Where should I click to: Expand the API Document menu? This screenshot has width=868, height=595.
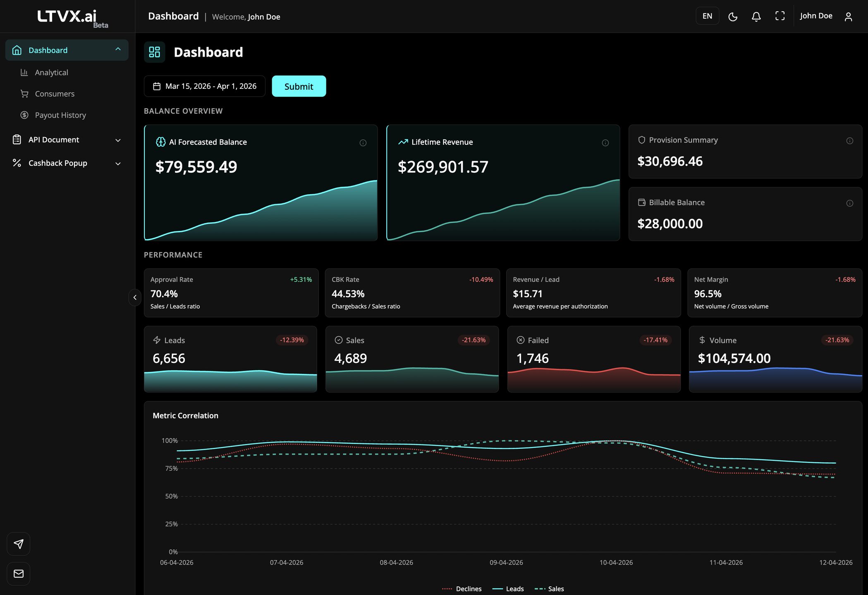click(118, 140)
